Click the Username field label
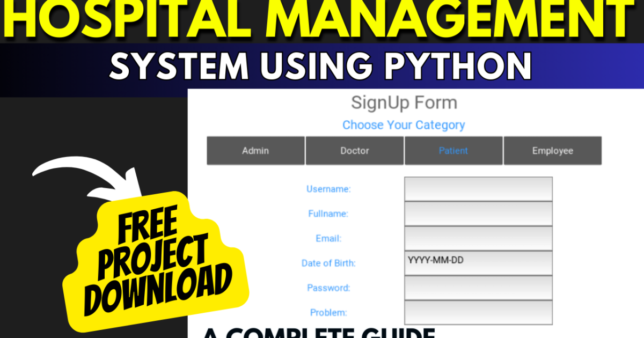This screenshot has width=644, height=338. pos(328,189)
